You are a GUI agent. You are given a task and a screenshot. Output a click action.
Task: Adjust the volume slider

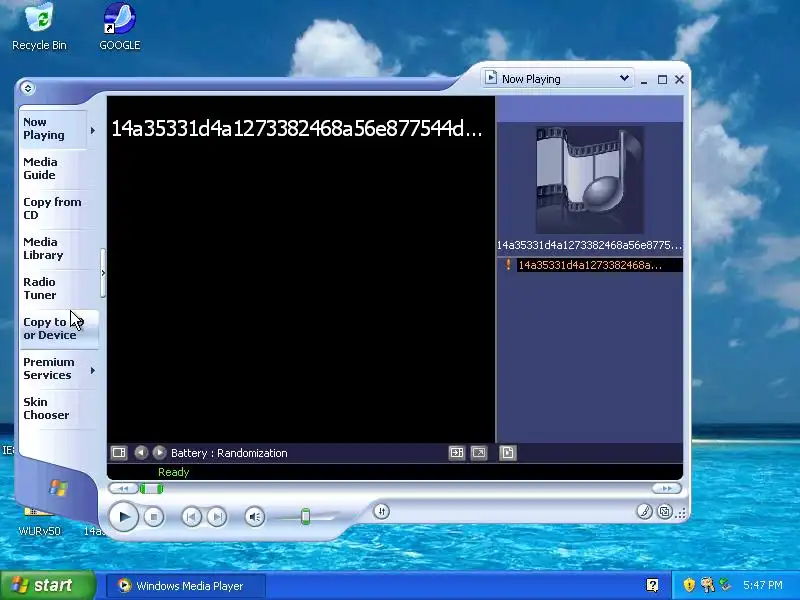coord(305,516)
